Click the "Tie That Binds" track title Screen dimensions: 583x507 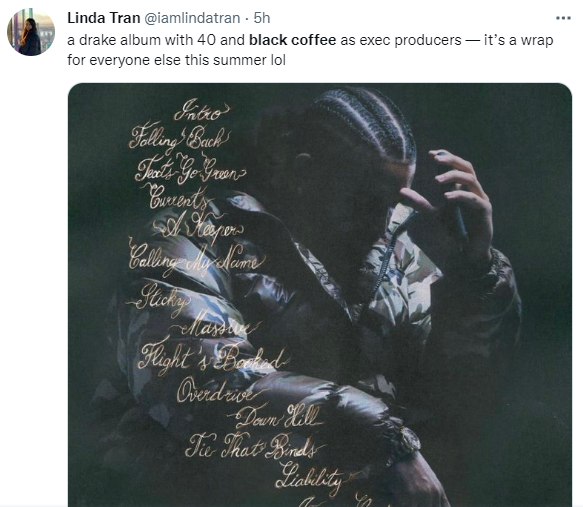point(255,446)
